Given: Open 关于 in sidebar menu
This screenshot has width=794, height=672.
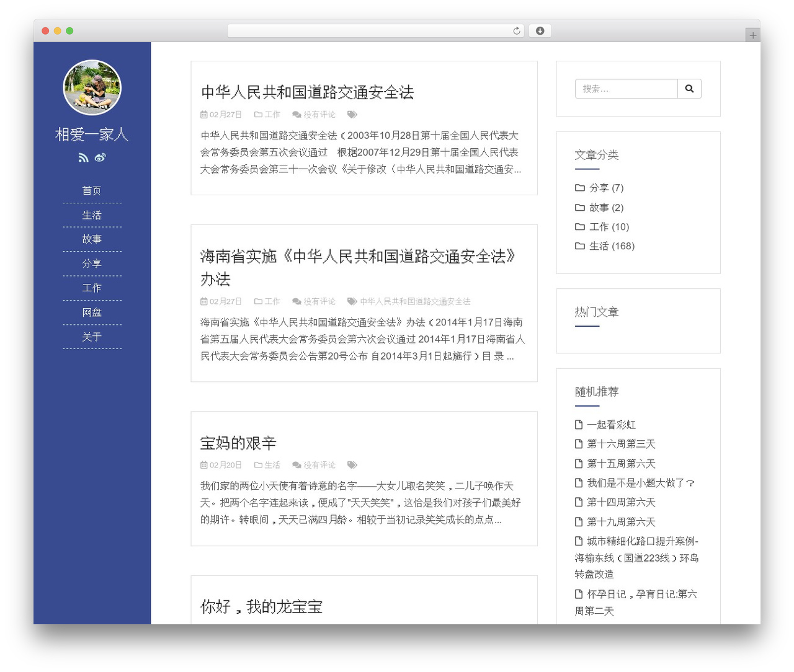Looking at the screenshot, I should tap(92, 337).
